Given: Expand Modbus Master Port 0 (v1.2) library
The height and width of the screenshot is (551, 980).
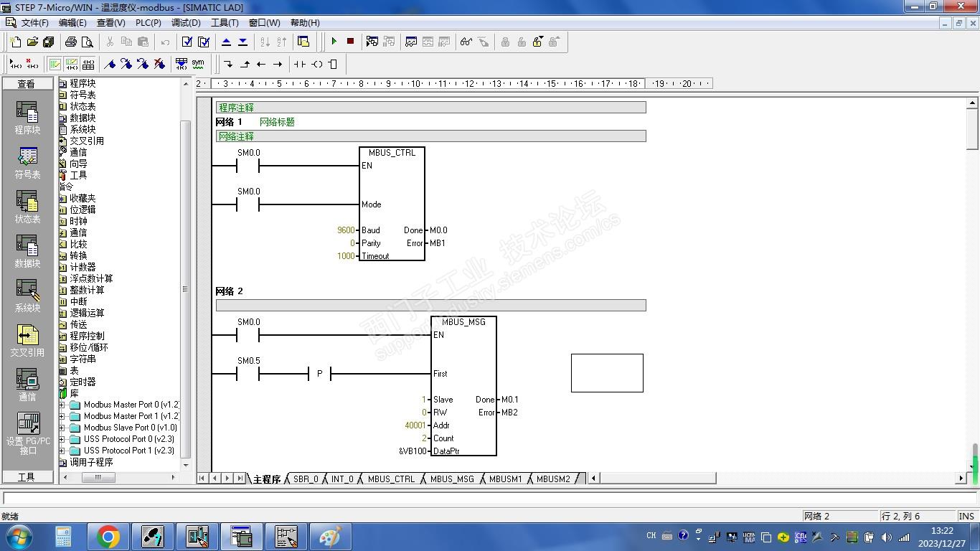Looking at the screenshot, I should point(62,405).
